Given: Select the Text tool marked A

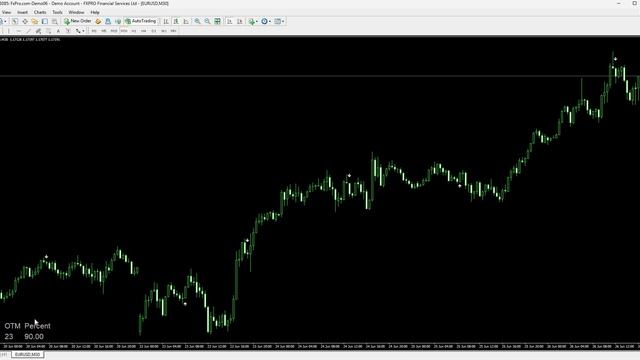Looking at the screenshot, I should [x=58, y=31].
